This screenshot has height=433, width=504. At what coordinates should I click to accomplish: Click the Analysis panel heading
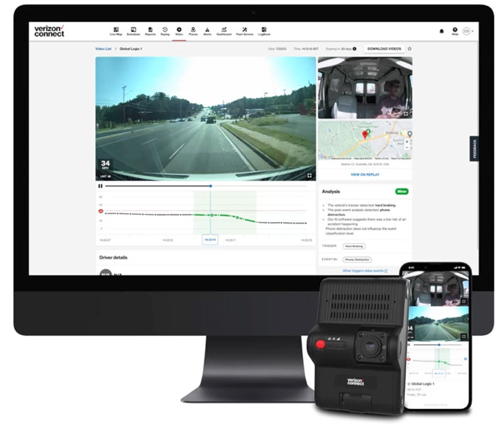pyautogui.click(x=331, y=191)
